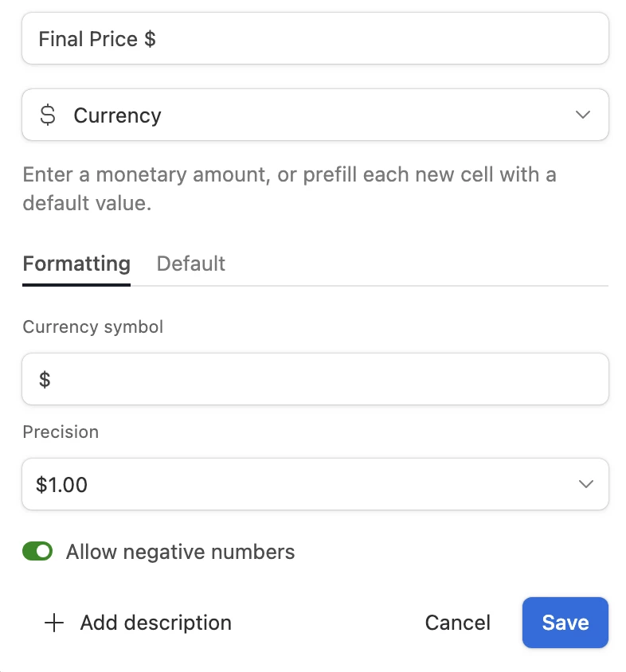Click the word Currency in the type selector
Image resolution: width=626 pixels, height=672 pixels.
pos(117,115)
